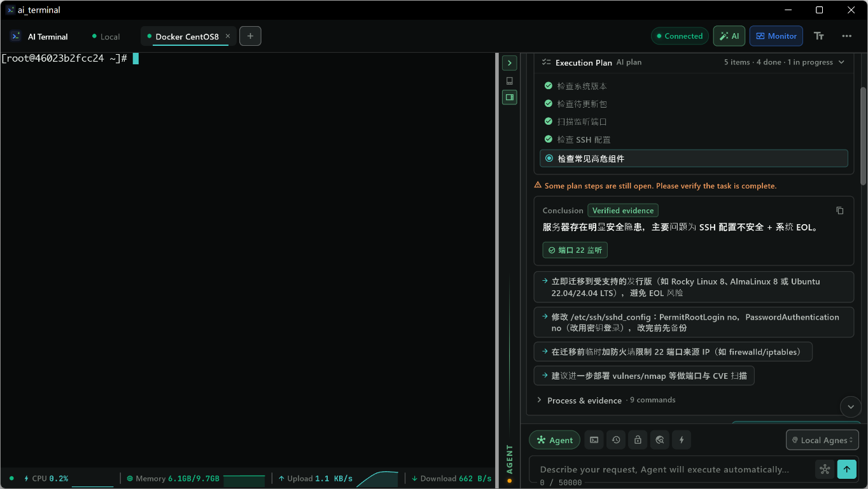Viewport: 868px width, 489px height.
Task: Open the Local Agnes model dropdown
Action: click(822, 440)
